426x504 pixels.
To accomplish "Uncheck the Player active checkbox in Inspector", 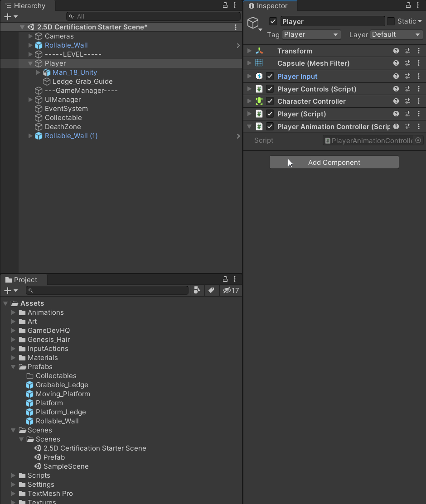I will click(x=273, y=21).
